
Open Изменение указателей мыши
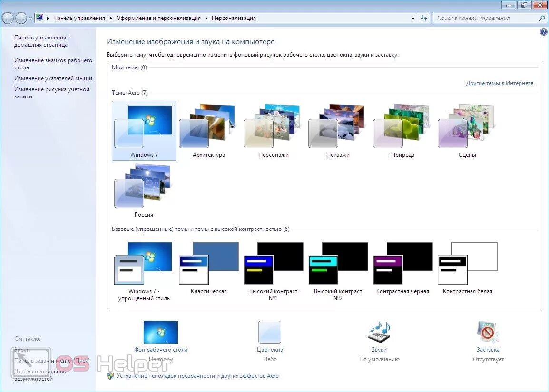click(x=53, y=78)
